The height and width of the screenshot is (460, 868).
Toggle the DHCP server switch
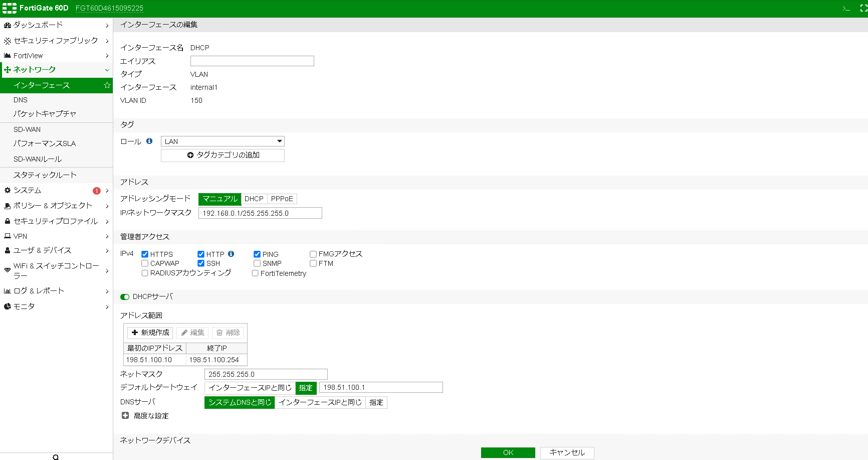(125, 297)
